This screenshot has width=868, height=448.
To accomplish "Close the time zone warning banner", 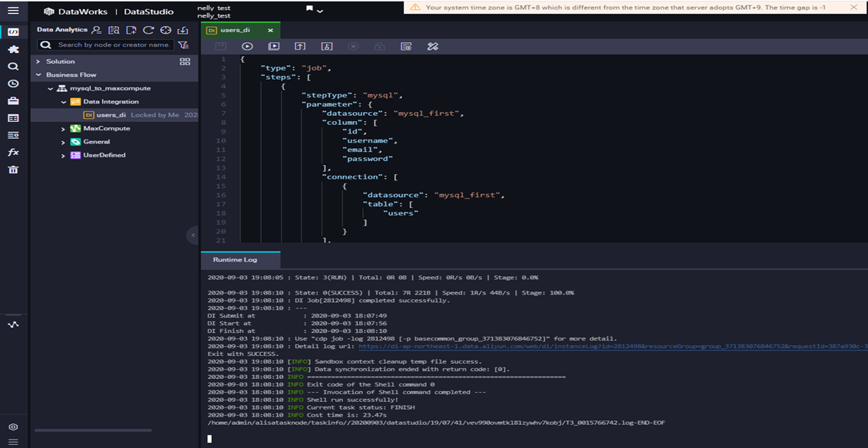I will (853, 7).
